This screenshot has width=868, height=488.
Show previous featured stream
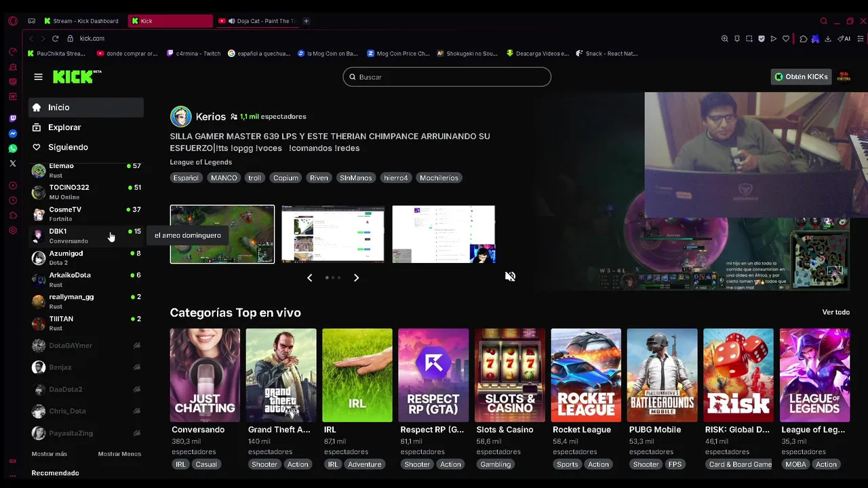(310, 278)
